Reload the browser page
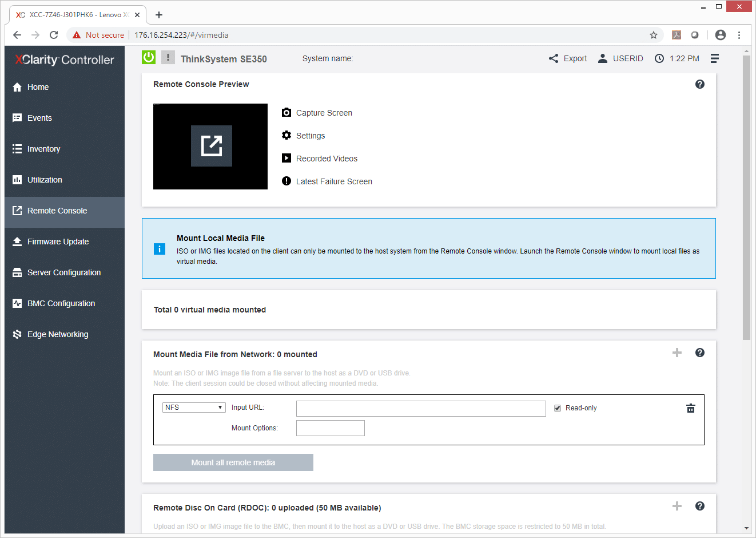Viewport: 756px width, 538px height. [x=54, y=35]
